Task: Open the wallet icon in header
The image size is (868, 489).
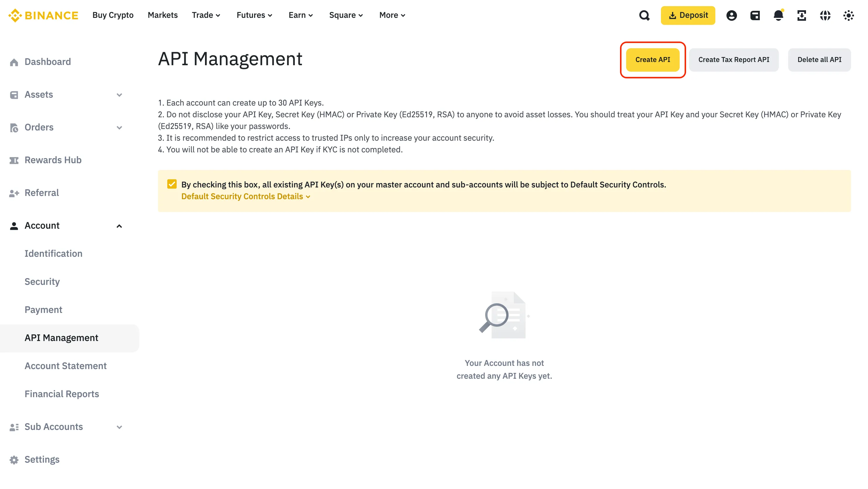Action: coord(755,16)
